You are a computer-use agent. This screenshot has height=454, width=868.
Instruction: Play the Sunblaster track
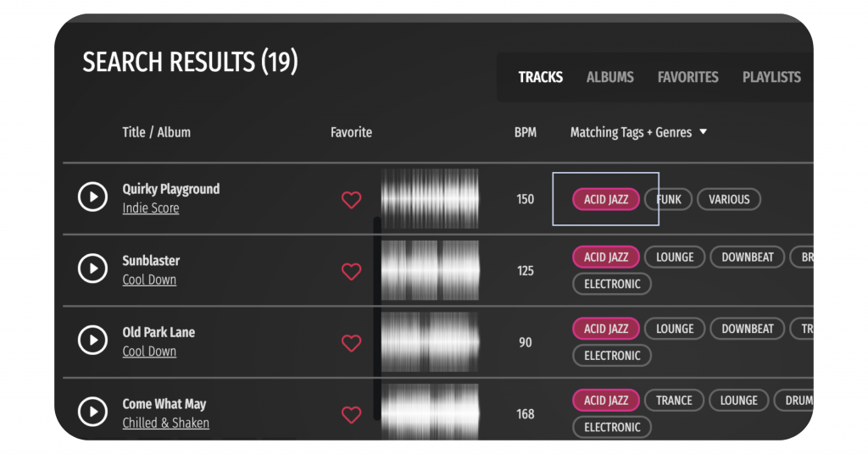point(92,269)
